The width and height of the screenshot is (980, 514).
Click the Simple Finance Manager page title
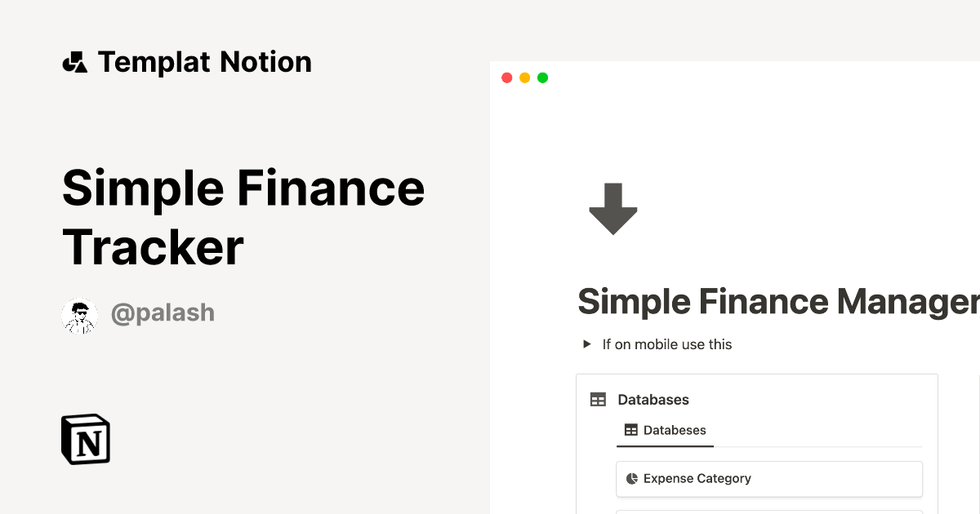coord(776,301)
